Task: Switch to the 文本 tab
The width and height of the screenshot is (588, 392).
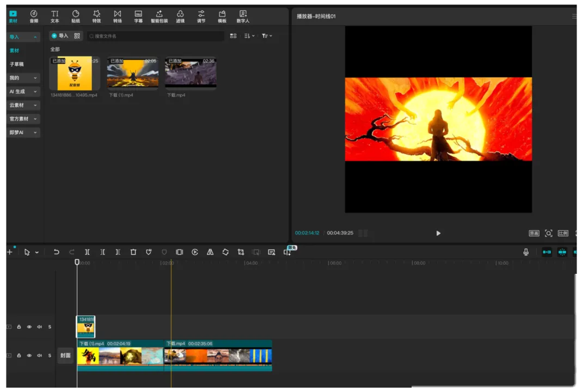Action: 55,16
